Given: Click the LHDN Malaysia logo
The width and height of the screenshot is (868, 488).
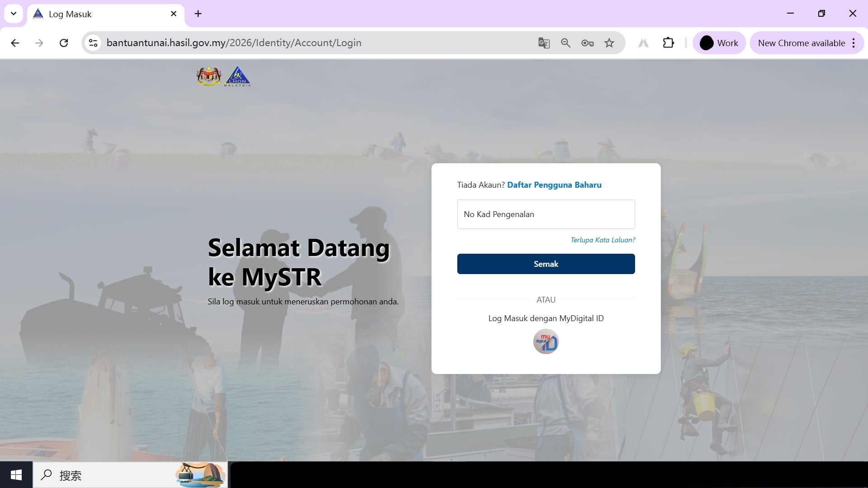Looking at the screenshot, I should pyautogui.click(x=237, y=76).
